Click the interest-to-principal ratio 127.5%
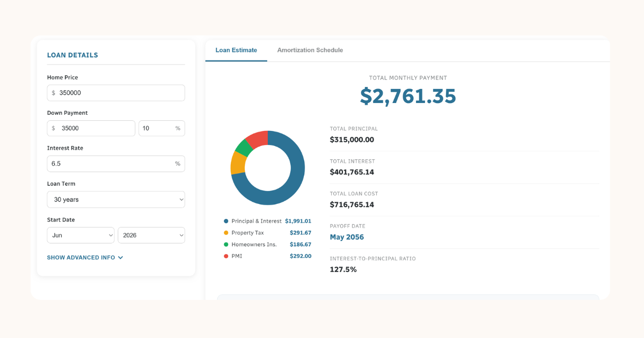644x338 pixels. tap(343, 269)
